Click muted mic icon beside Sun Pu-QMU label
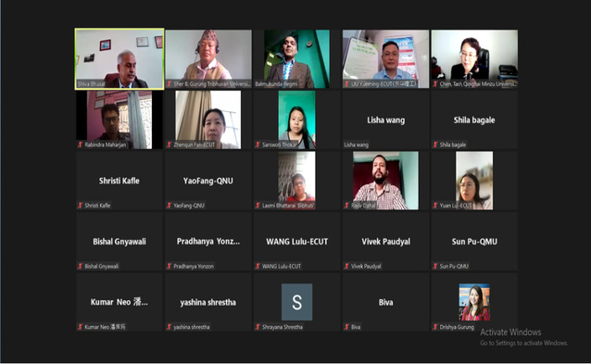This screenshot has width=591, height=364. pos(435,266)
